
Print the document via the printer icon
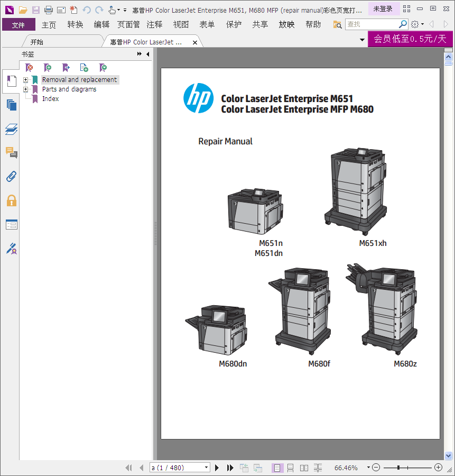point(49,10)
